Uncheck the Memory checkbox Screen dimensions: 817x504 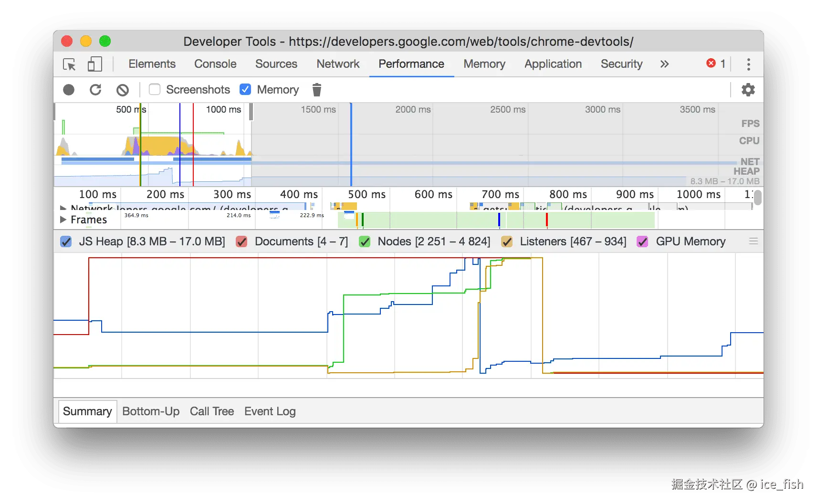[x=245, y=90]
